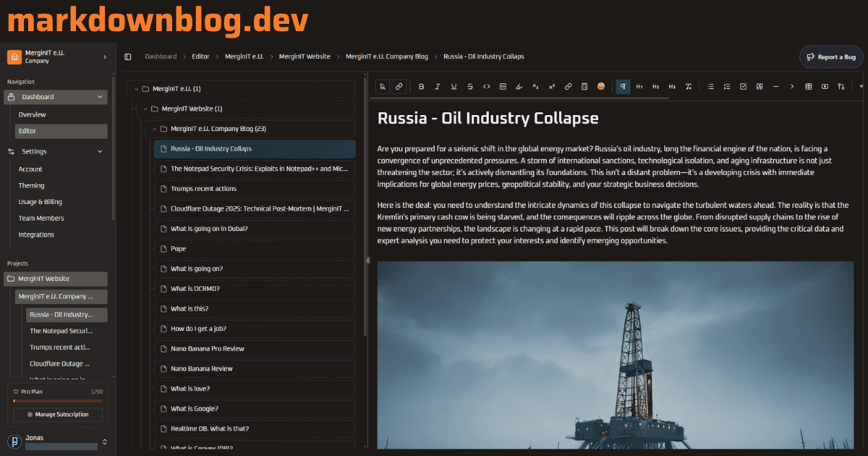
Task: Collapse the Dashboard navigation section
Action: [100, 97]
